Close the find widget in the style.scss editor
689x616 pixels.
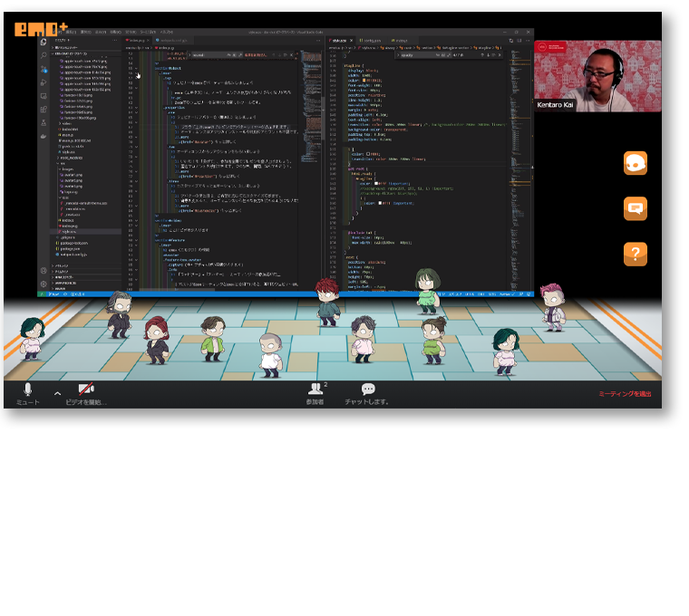[x=500, y=55]
